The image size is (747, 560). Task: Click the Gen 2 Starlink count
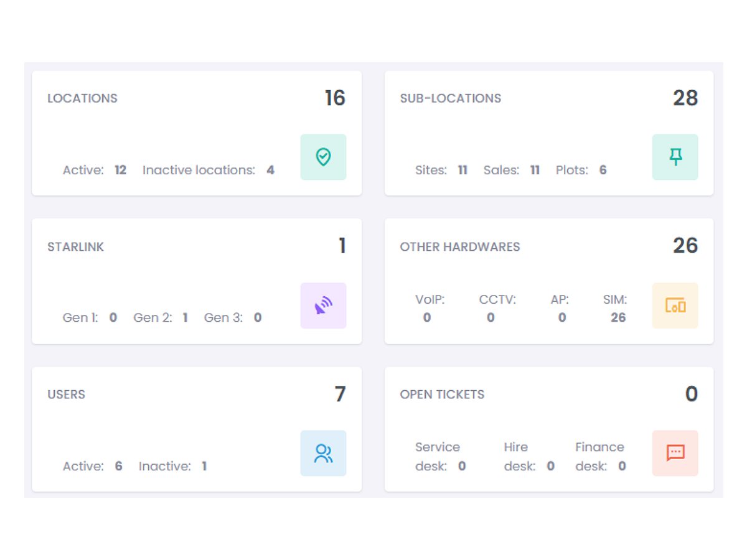(185, 317)
